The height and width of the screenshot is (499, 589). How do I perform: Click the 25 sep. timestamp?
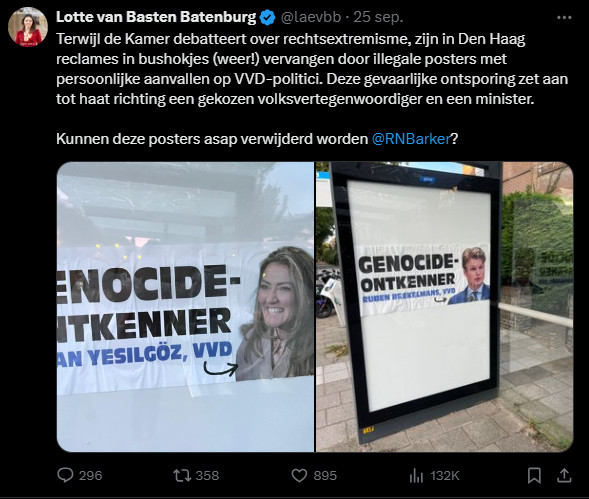click(x=378, y=17)
